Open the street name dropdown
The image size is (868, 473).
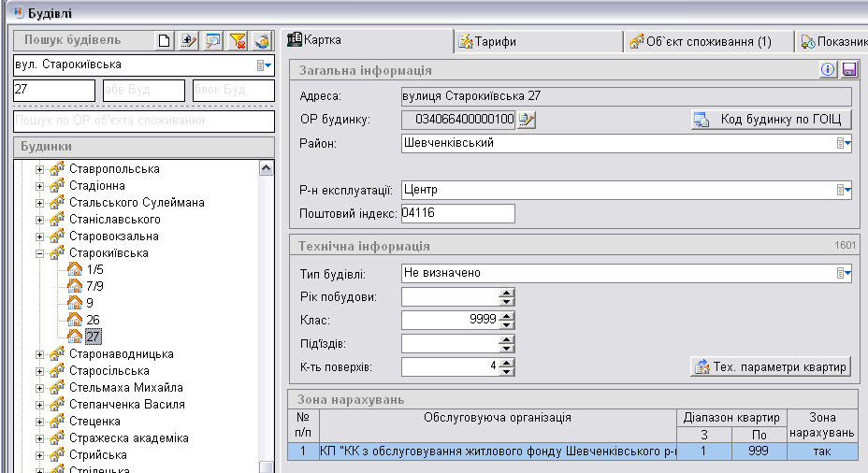pyautogui.click(x=265, y=65)
